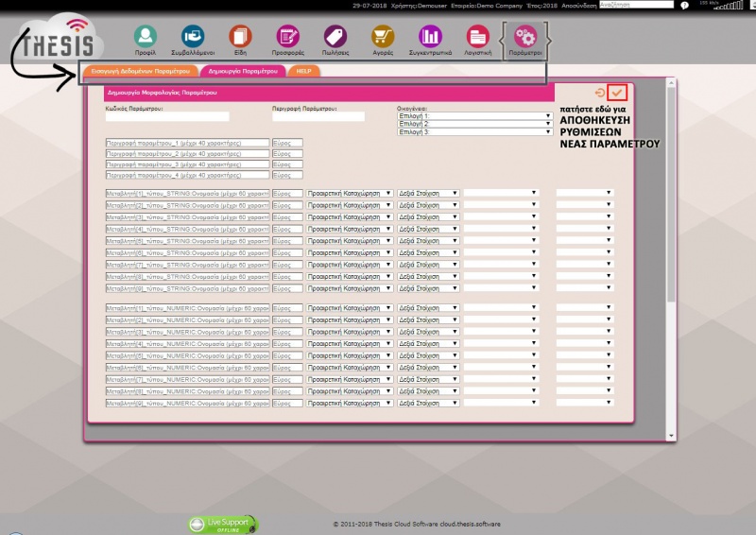
Task: Open the Προσφορές (Offers) module icon
Action: pyautogui.click(x=288, y=37)
